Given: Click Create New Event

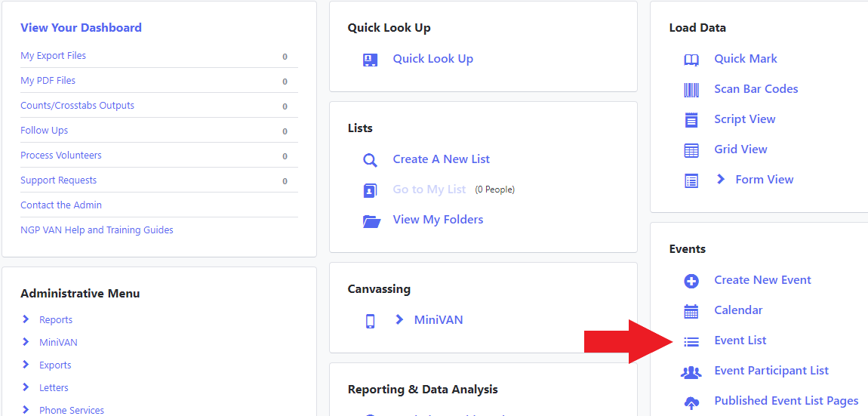Looking at the screenshot, I should [x=763, y=280].
